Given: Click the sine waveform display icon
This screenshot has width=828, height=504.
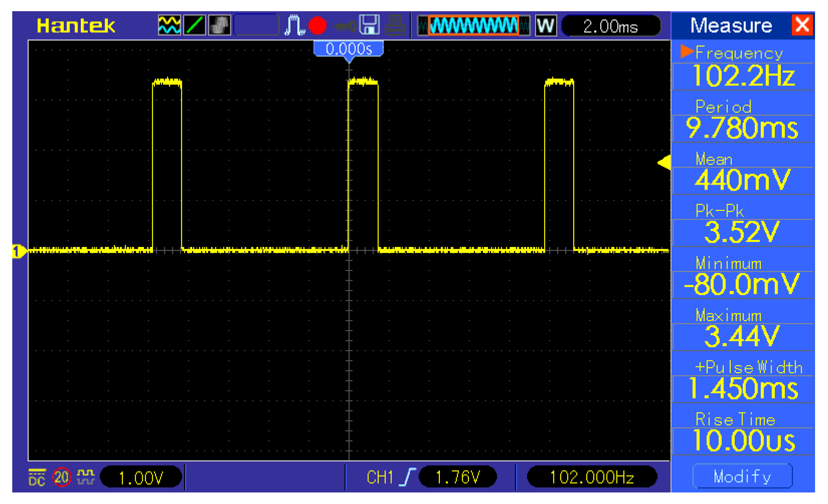Looking at the screenshot, I should pyautogui.click(x=169, y=25).
